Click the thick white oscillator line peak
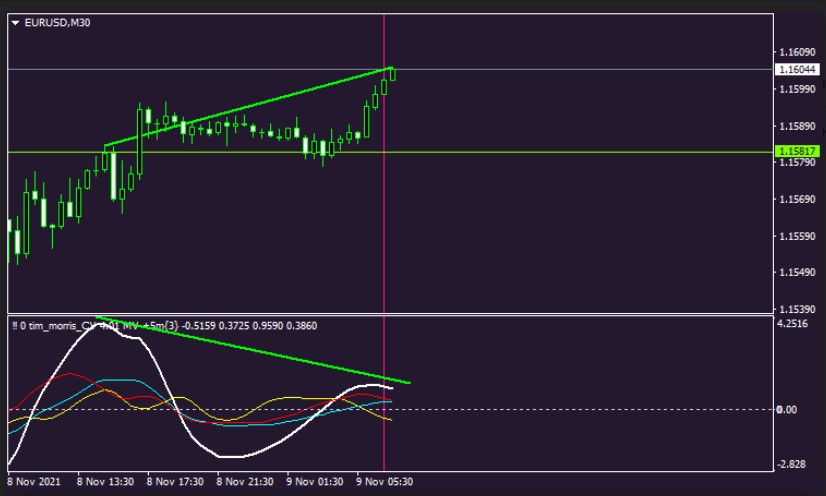Viewport: 826px width, 496px height. click(100, 324)
